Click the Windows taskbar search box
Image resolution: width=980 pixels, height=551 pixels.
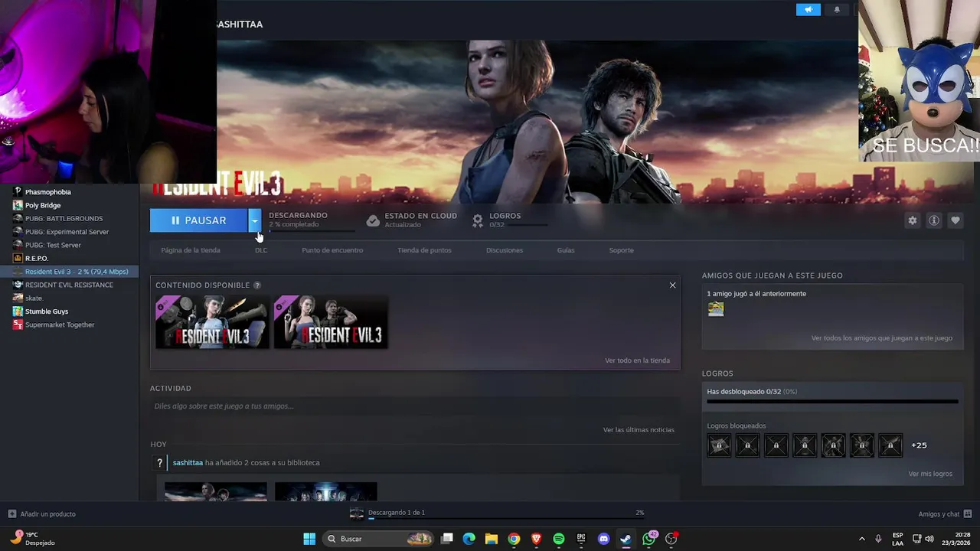tap(379, 539)
